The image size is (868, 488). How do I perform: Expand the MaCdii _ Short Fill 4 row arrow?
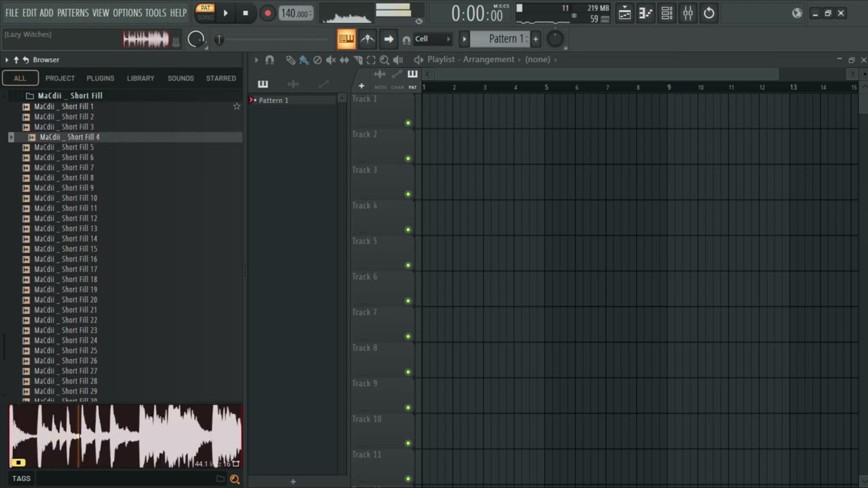11,137
